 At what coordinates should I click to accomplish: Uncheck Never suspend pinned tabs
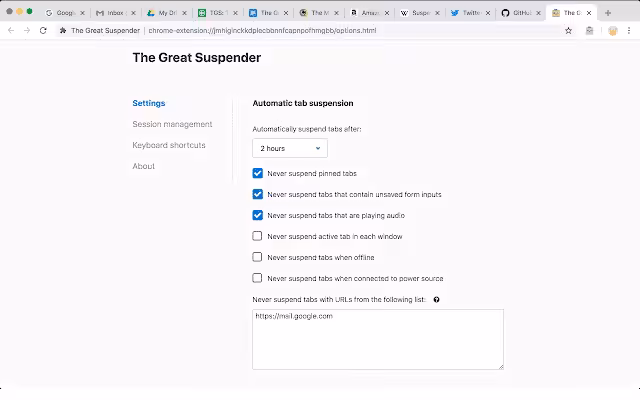click(258, 173)
